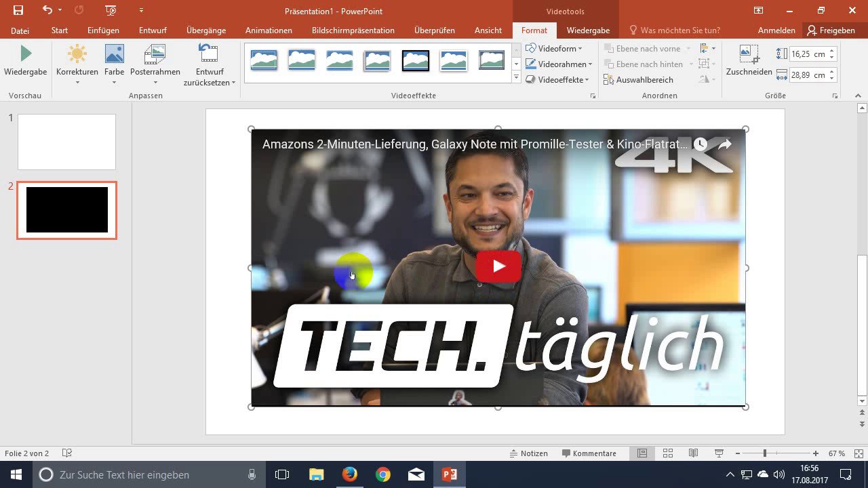Click the width field showing 28,89 cm

808,75
